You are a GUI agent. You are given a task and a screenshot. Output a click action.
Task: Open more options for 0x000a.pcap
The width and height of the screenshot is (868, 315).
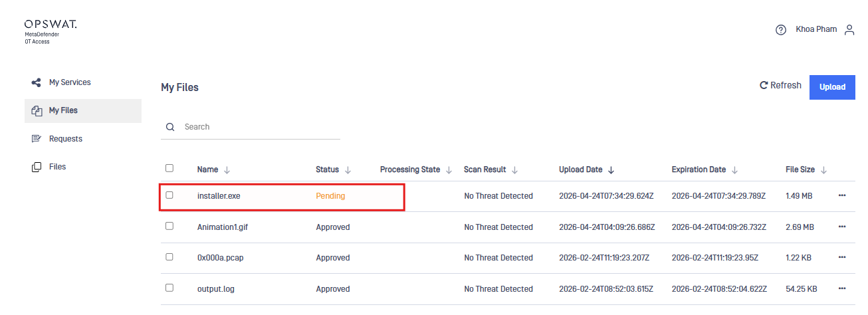842,257
